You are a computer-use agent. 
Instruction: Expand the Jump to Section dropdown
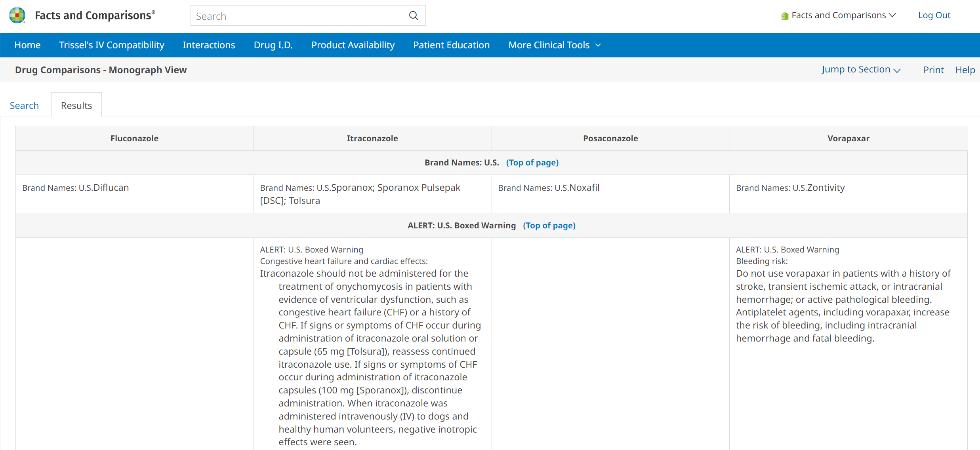click(861, 70)
